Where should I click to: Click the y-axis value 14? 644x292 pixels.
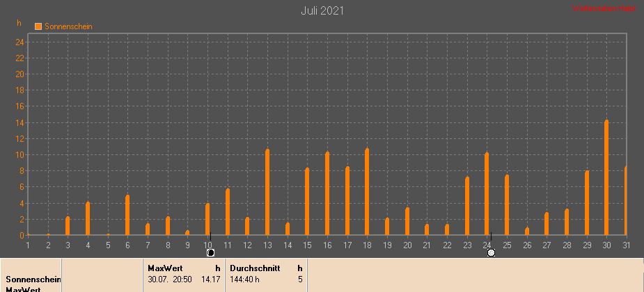pos(20,122)
